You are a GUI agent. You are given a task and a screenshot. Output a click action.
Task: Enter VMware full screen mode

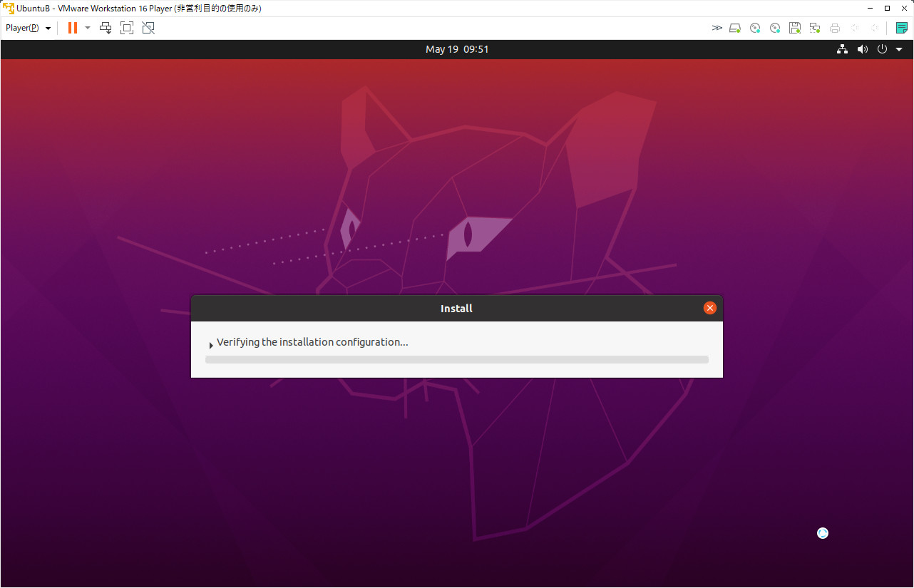127,28
